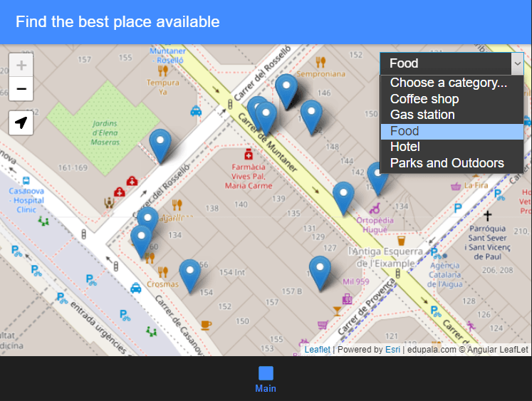Image resolution: width=532 pixels, height=401 pixels.
Task: Open the Leaflet attribution link
Action: (317, 349)
